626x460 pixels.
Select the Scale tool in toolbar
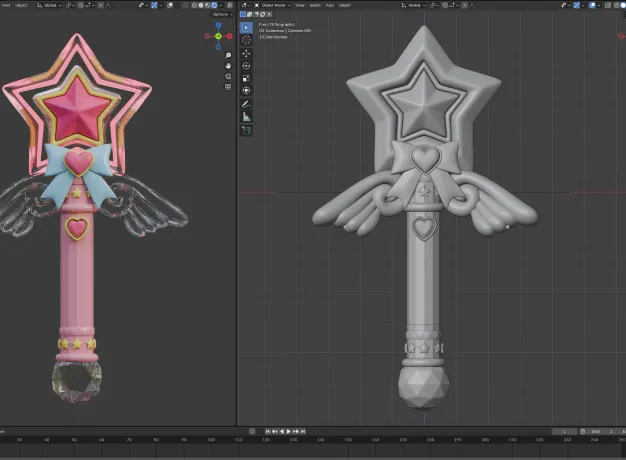[x=246, y=78]
